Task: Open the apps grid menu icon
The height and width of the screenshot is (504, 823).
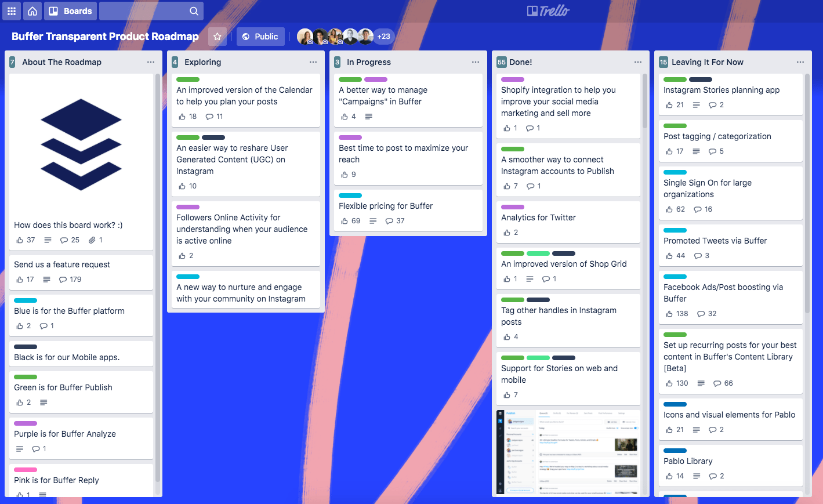Action: pyautogui.click(x=11, y=11)
